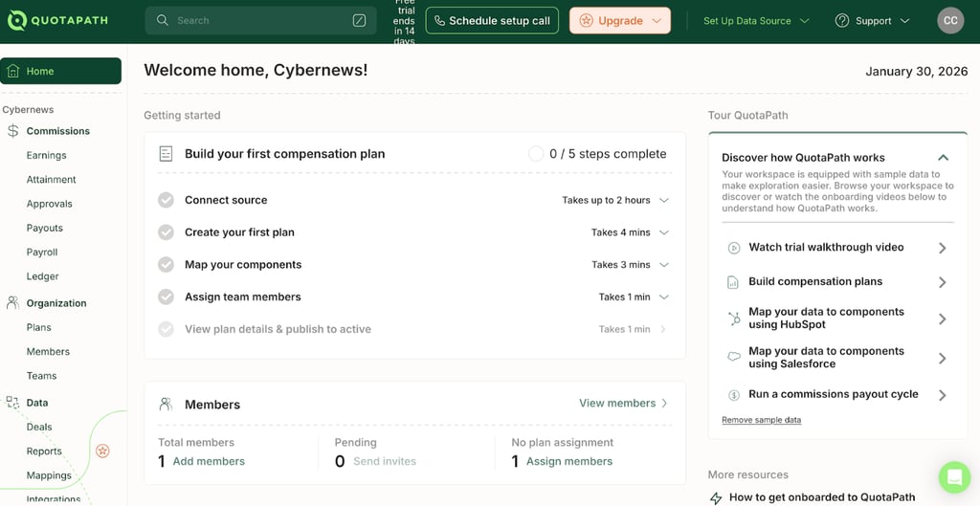
Task: Click the 0 / 5 steps progress circle
Action: [536, 154]
